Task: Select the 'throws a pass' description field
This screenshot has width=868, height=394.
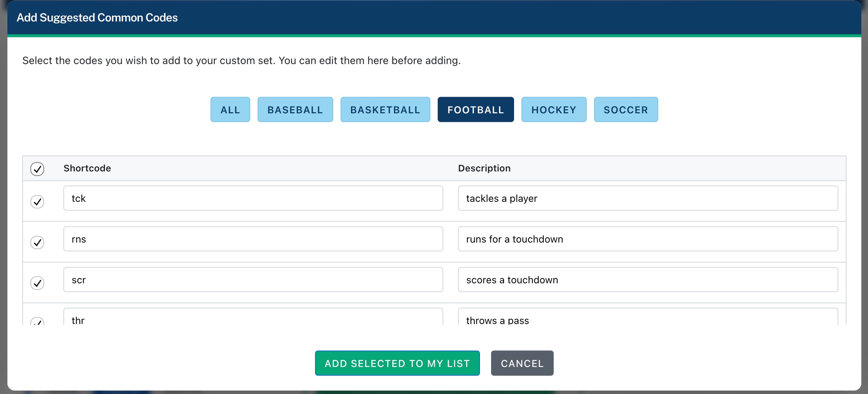Action: (x=648, y=318)
